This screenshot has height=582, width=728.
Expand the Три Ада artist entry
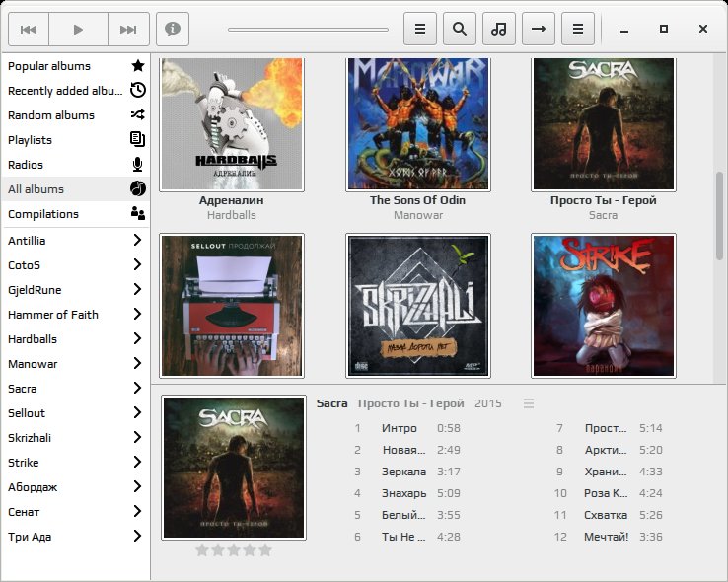click(137, 536)
